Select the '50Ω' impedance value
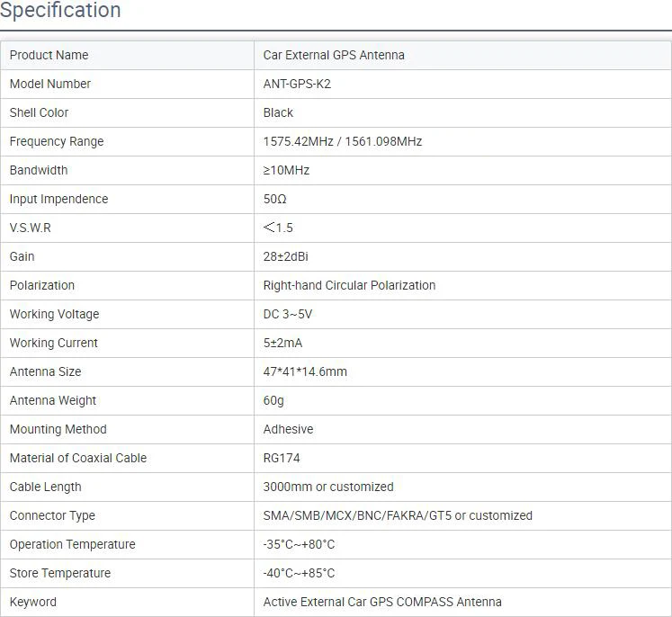Screen dimensions: 672x617 [x=274, y=199]
